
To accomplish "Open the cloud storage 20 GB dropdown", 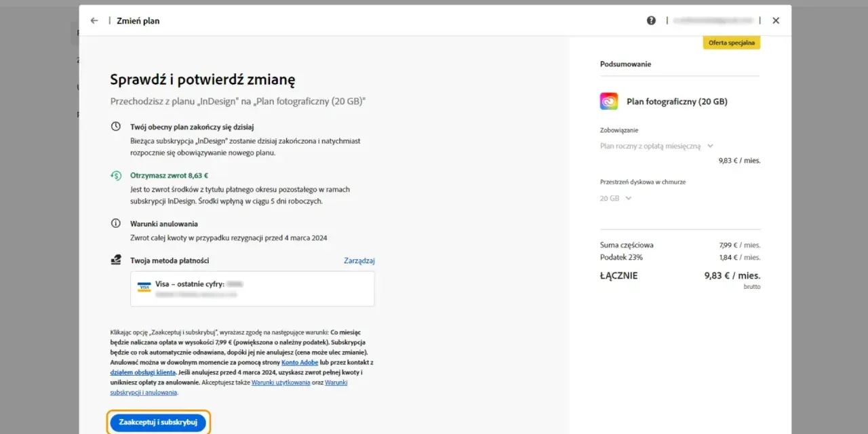I will [616, 198].
